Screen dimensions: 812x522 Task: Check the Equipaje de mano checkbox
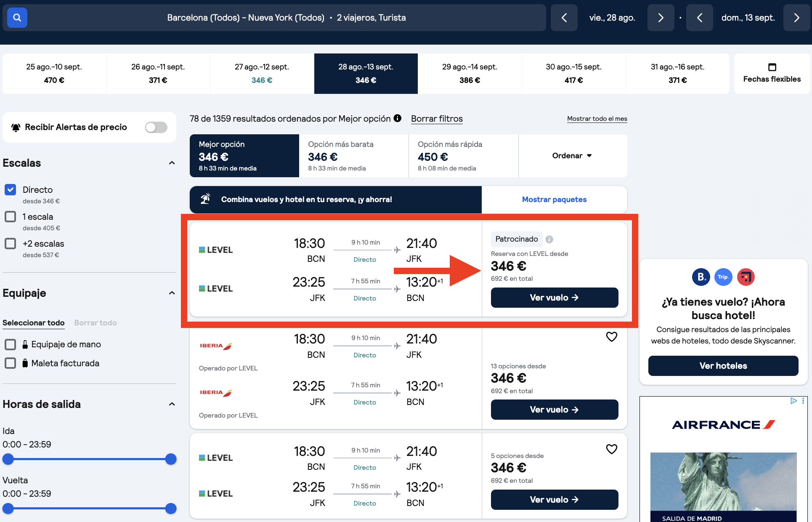tap(10, 344)
